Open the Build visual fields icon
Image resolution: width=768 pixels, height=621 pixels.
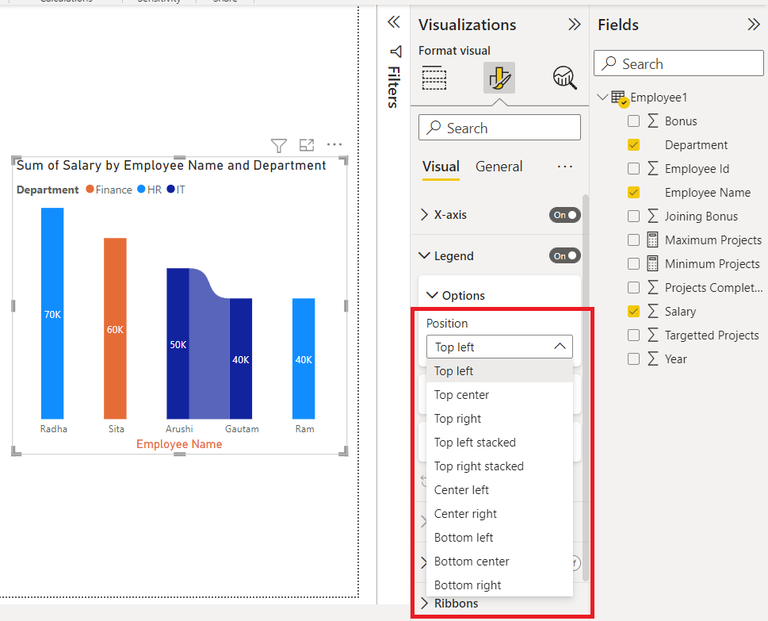point(434,78)
